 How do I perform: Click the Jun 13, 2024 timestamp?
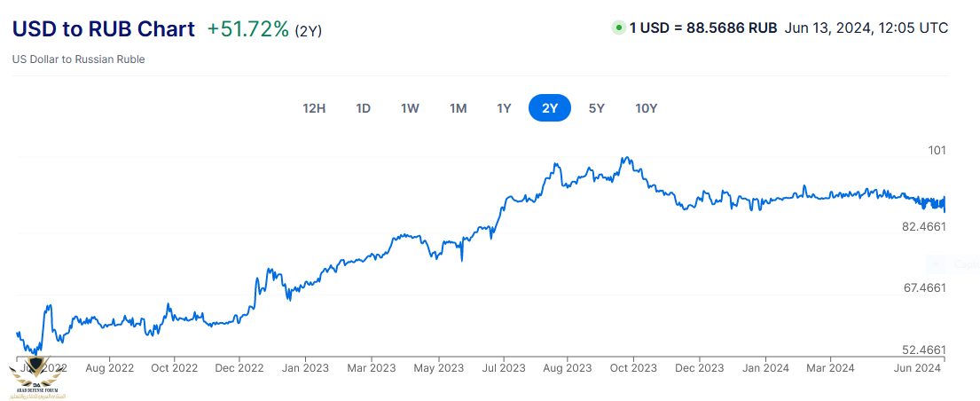click(866, 28)
